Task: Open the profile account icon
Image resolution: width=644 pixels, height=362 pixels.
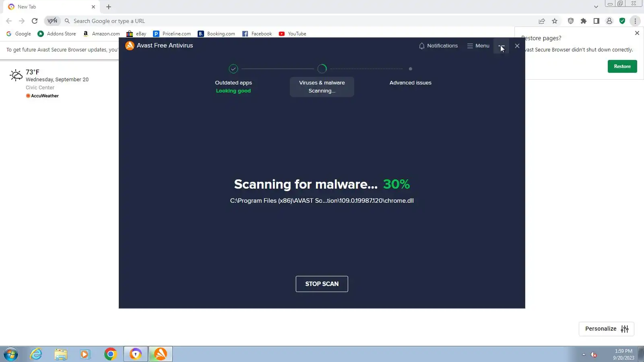Action: [609, 21]
